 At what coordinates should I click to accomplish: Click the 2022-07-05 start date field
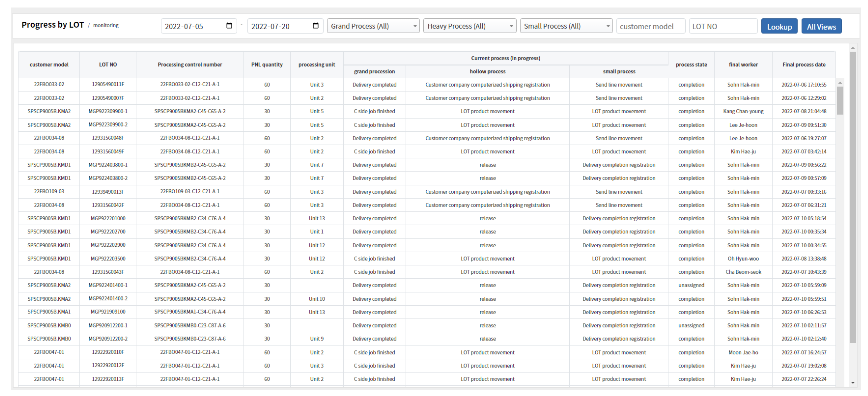tap(192, 26)
